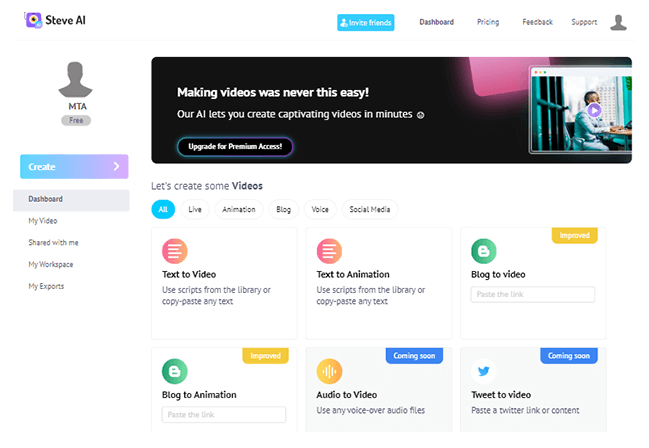Click the Blog to video card icon

point(484,251)
